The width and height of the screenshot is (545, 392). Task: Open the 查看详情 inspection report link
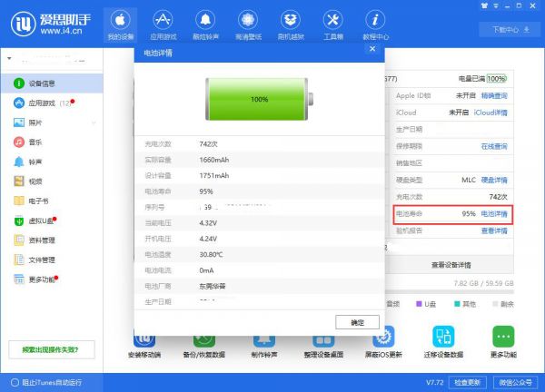(494, 230)
